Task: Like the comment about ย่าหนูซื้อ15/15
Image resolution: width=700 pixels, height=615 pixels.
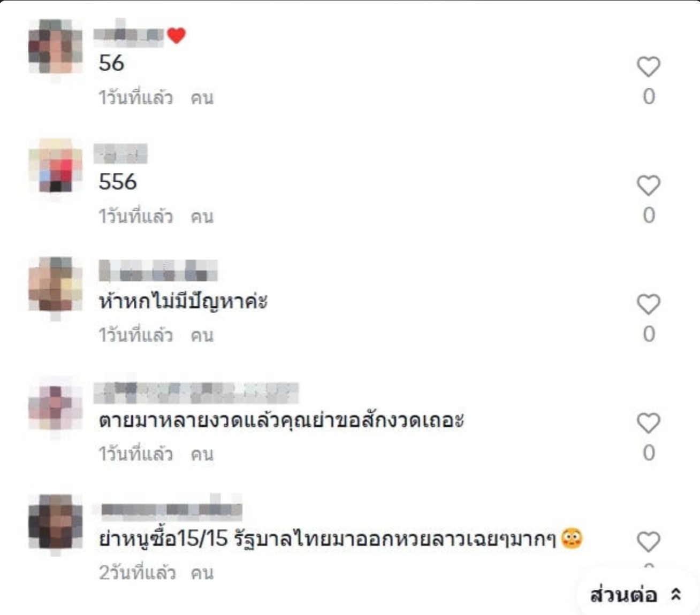Action: (648, 542)
